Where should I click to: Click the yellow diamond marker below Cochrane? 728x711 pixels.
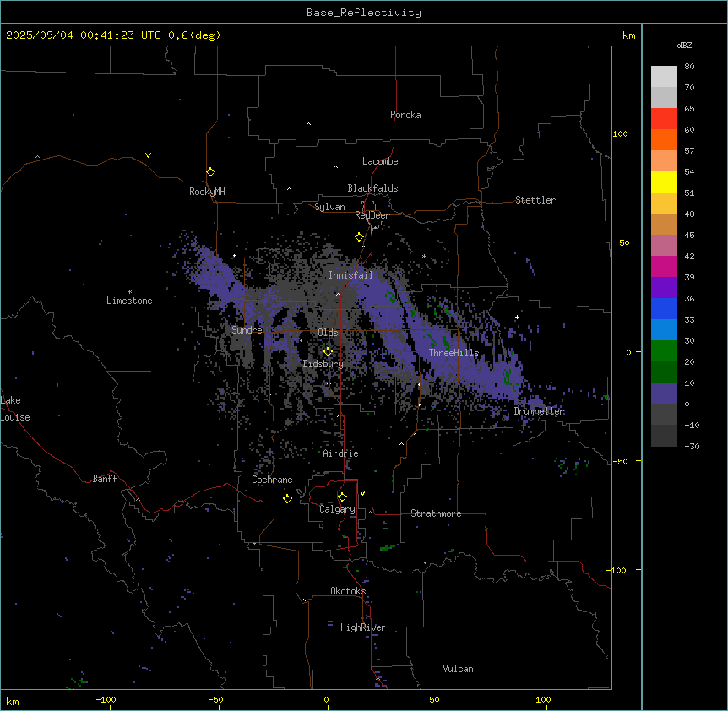287,498
